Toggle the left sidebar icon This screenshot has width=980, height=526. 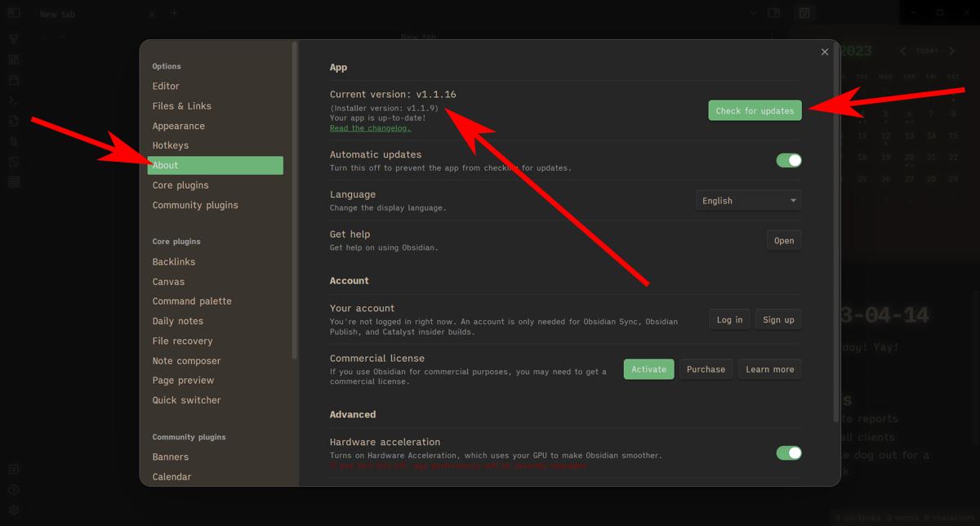coord(13,13)
